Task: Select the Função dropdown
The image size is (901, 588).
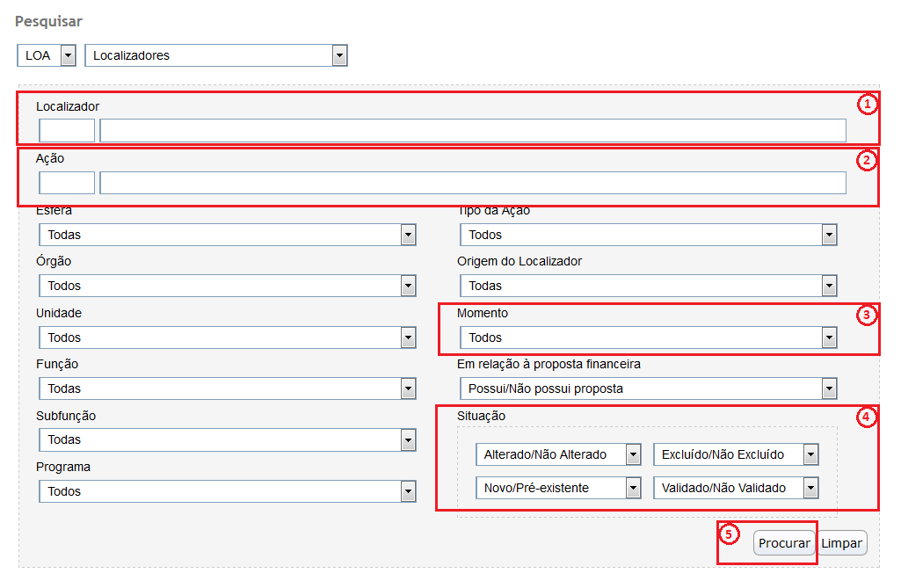Action: (227, 388)
